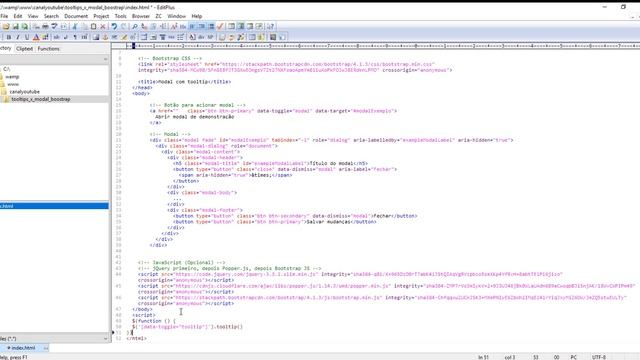Insert horizontal rule with the HR icon
The width and height of the screenshot is (640, 360).
point(114,37)
